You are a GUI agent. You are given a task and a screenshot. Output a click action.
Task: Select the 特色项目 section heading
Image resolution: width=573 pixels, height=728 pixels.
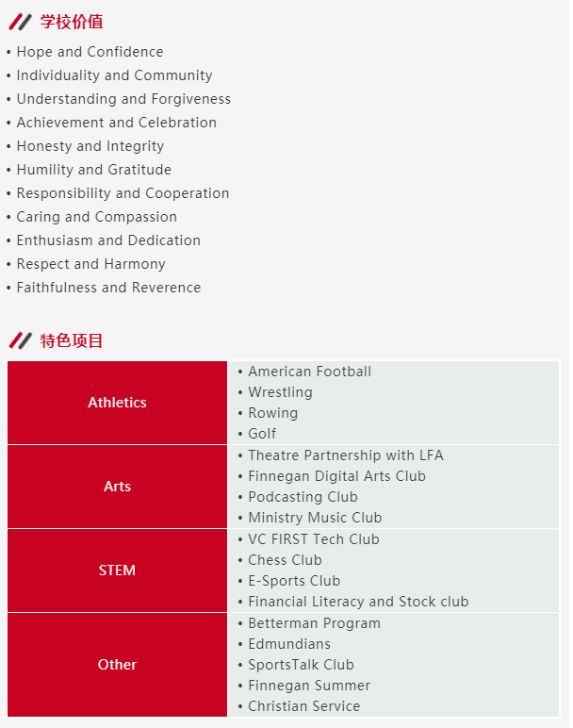click(72, 340)
